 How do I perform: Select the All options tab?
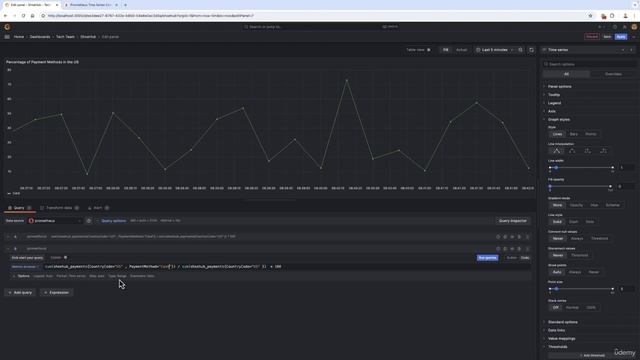[566, 74]
